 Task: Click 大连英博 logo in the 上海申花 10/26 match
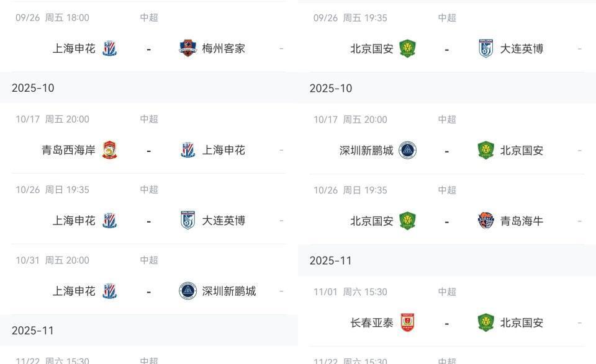187,220
